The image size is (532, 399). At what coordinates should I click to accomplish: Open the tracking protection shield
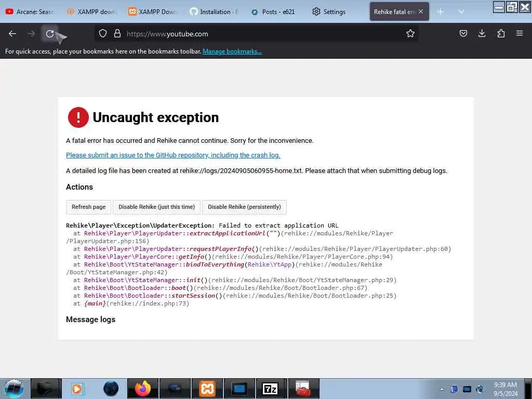coord(103,34)
